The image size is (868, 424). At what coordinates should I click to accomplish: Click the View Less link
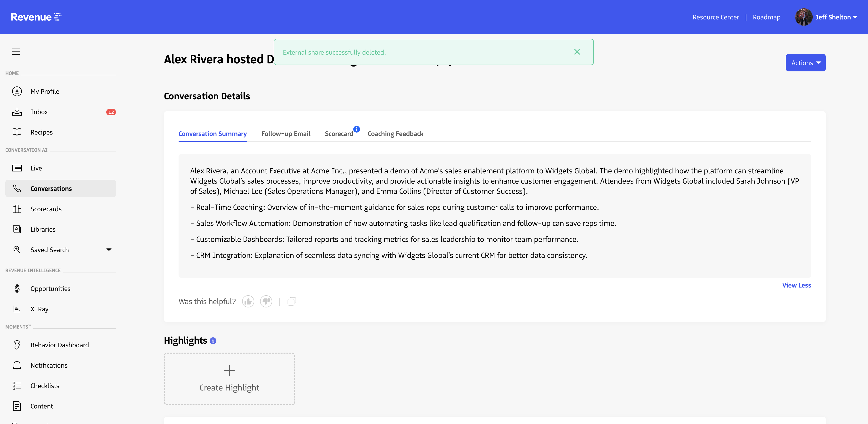[x=796, y=285]
